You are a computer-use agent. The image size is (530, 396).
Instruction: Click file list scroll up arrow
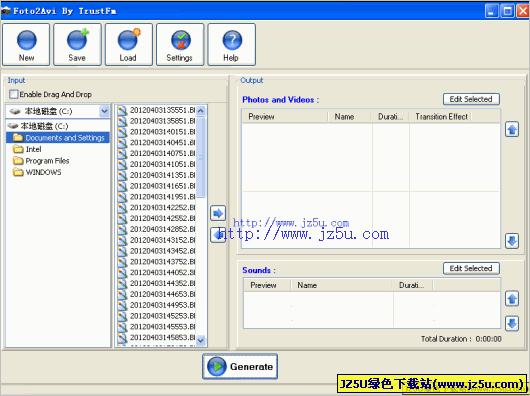tap(201, 110)
